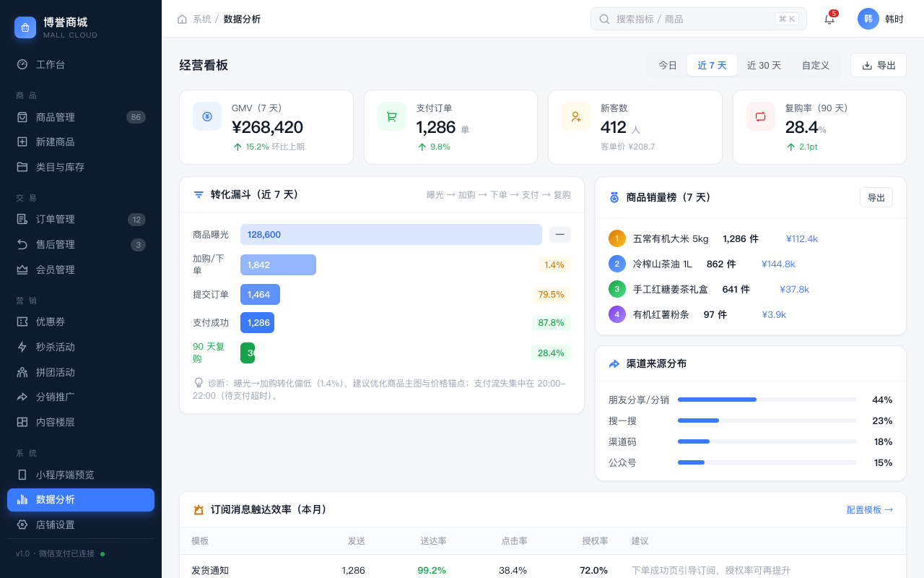Click the 优惠券 ticket icon
Screen dimensions: 924x578
tap(22, 322)
